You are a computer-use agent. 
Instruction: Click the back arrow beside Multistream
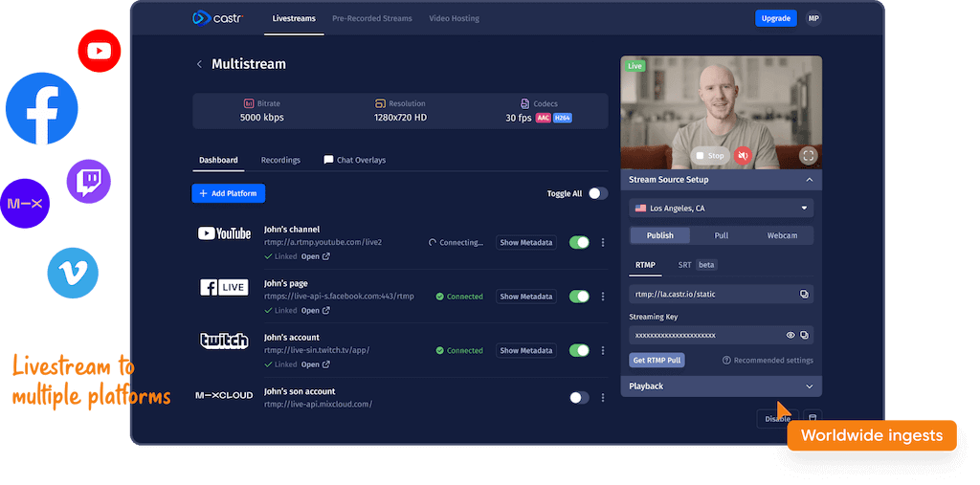[199, 64]
